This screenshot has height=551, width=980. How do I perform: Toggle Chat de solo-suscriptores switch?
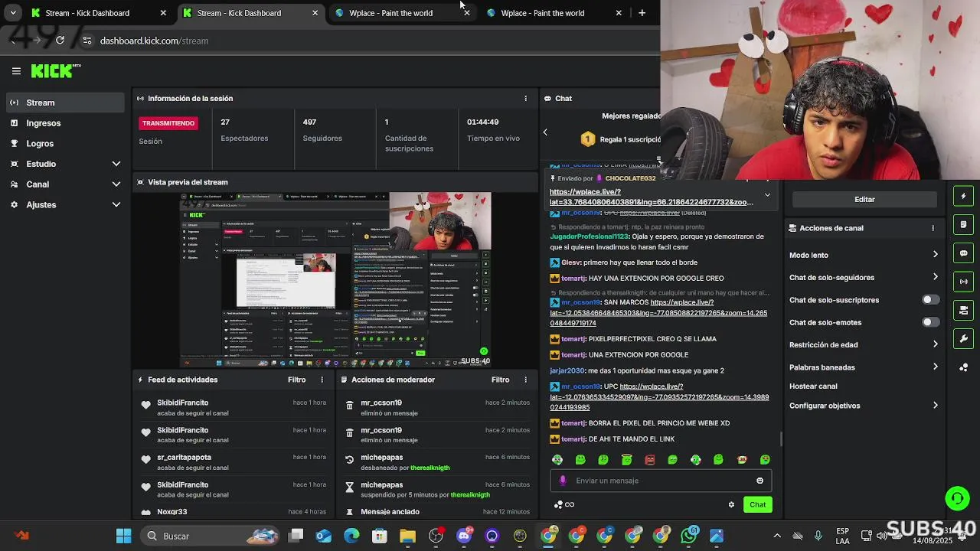pyautogui.click(x=930, y=300)
